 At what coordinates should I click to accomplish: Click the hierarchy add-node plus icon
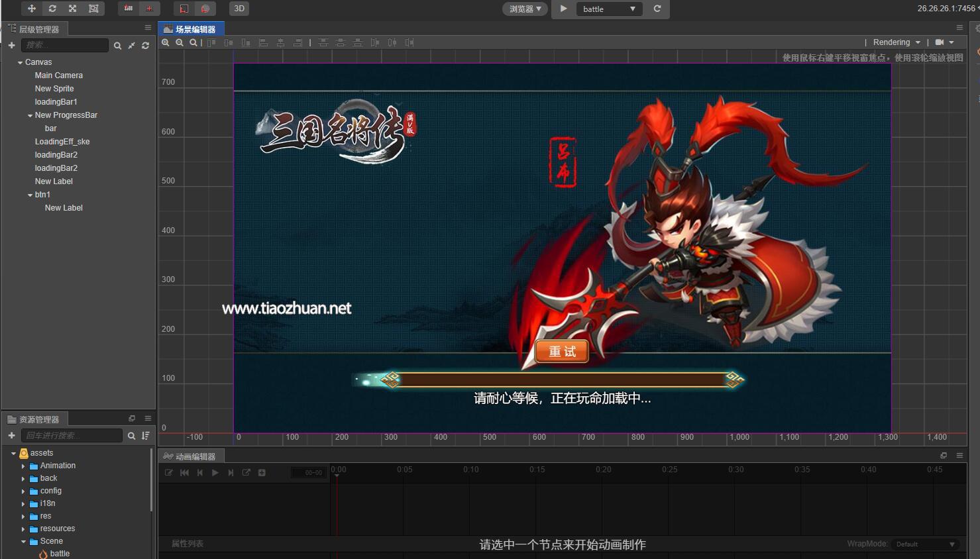11,45
